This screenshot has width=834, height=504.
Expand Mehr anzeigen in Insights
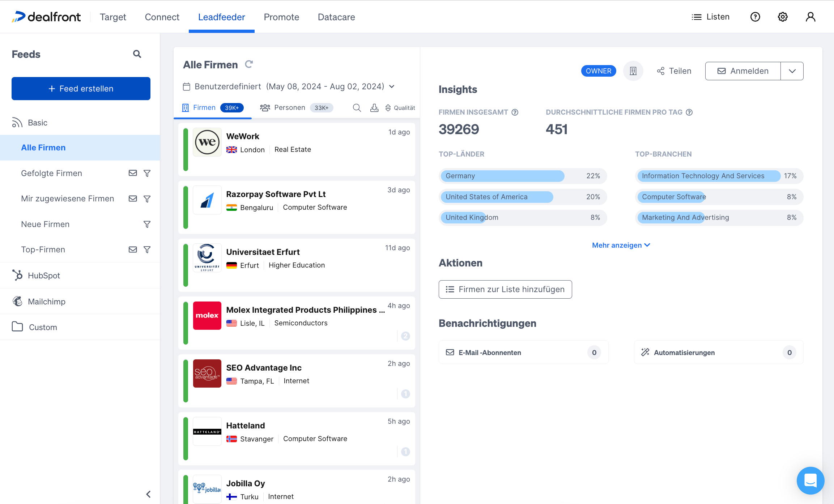coord(621,245)
